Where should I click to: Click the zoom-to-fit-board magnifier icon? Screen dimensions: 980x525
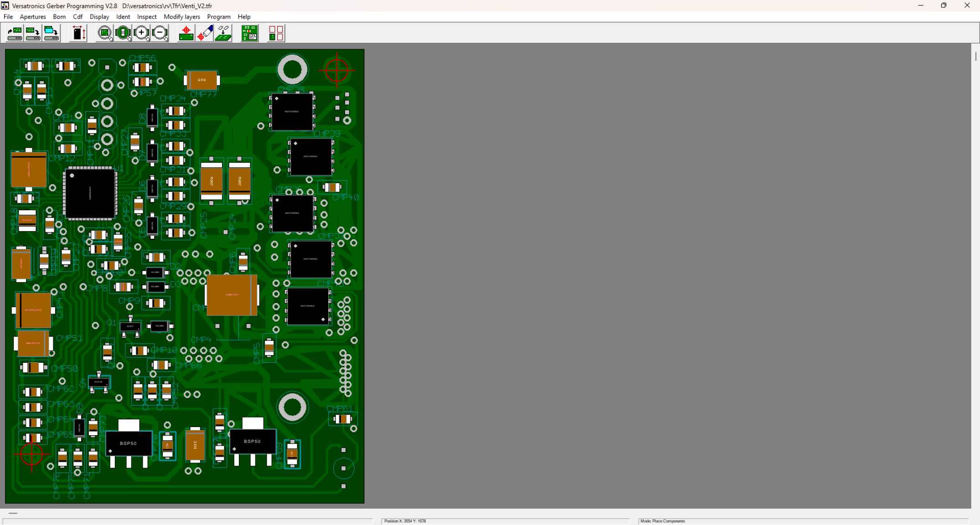tap(105, 33)
